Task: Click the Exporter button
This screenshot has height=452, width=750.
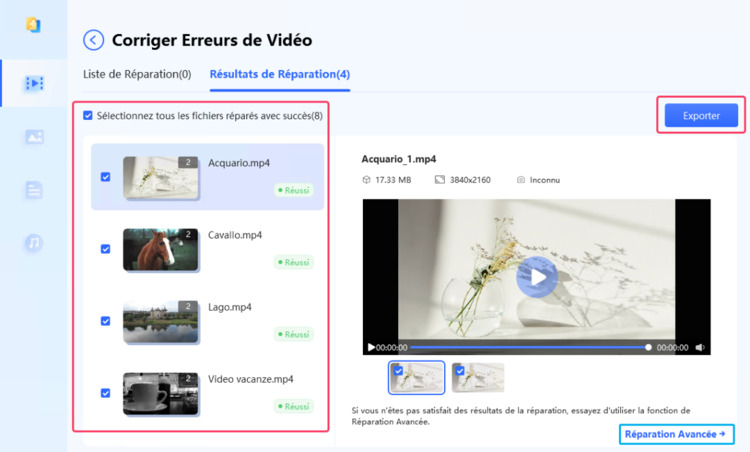Action: 701,116
